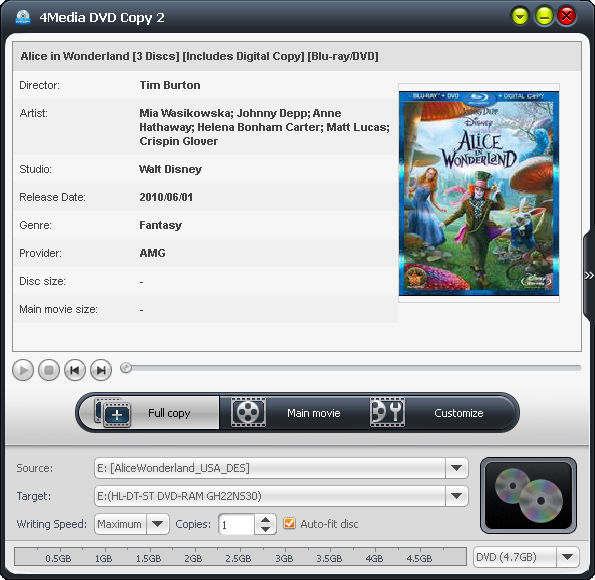Click the Play button
595x580 pixels.
tap(23, 370)
